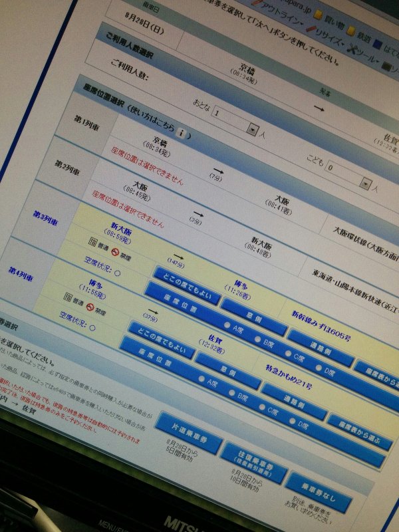The width and height of the screenshot is (399, 532).
Task: Click 座席表から選ぶ for 特急かもめ21号
Action: pos(360,432)
